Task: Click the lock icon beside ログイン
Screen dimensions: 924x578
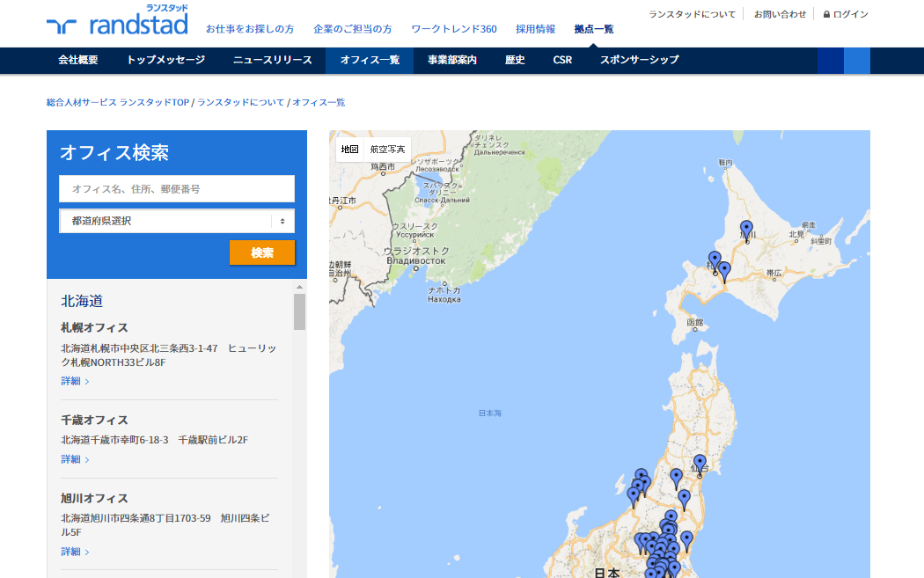Action: tap(826, 14)
